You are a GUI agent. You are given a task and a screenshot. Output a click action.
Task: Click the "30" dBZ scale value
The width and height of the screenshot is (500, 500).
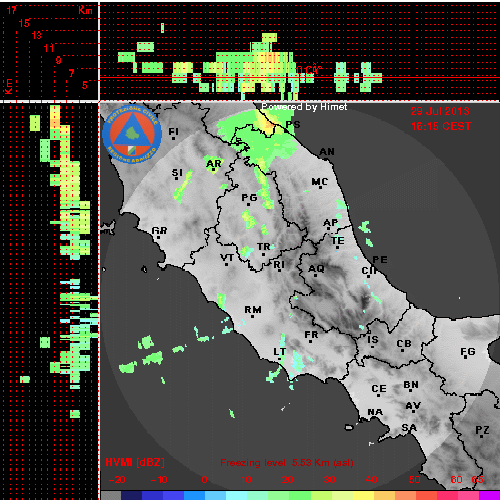(329, 480)
